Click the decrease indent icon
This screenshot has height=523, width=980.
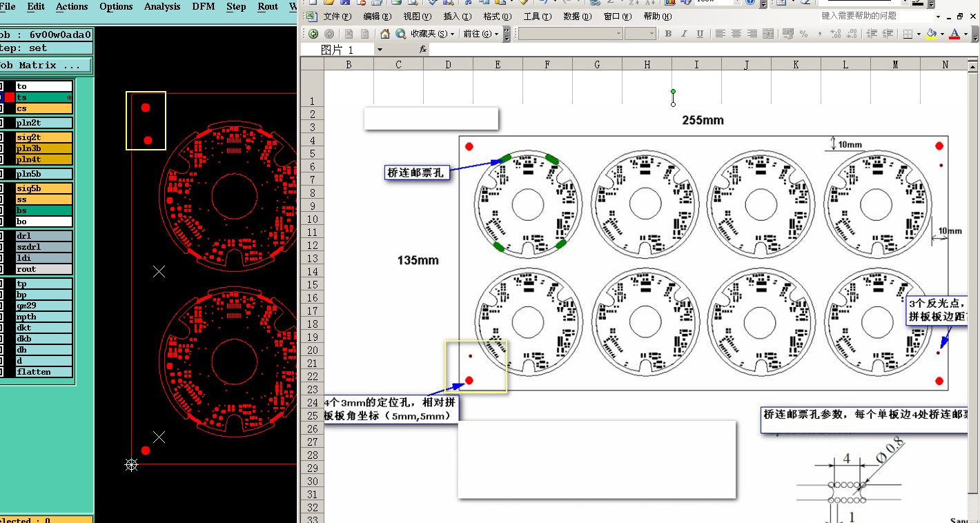pyautogui.click(x=872, y=33)
